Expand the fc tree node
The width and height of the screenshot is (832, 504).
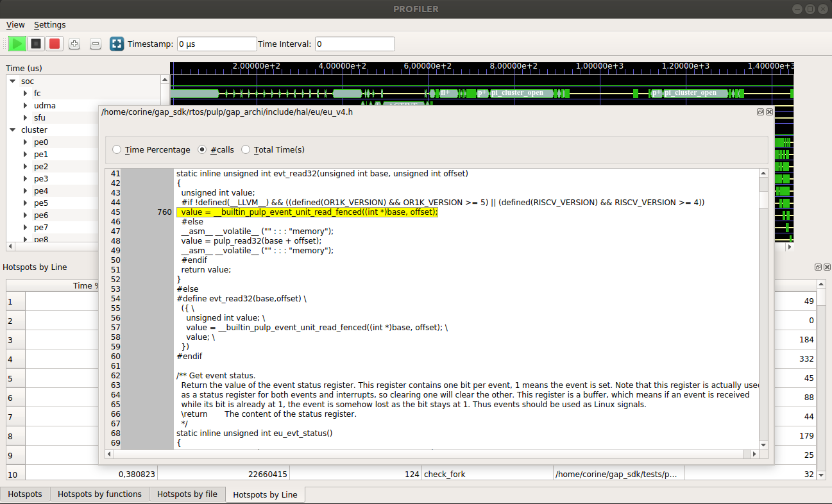(x=25, y=94)
